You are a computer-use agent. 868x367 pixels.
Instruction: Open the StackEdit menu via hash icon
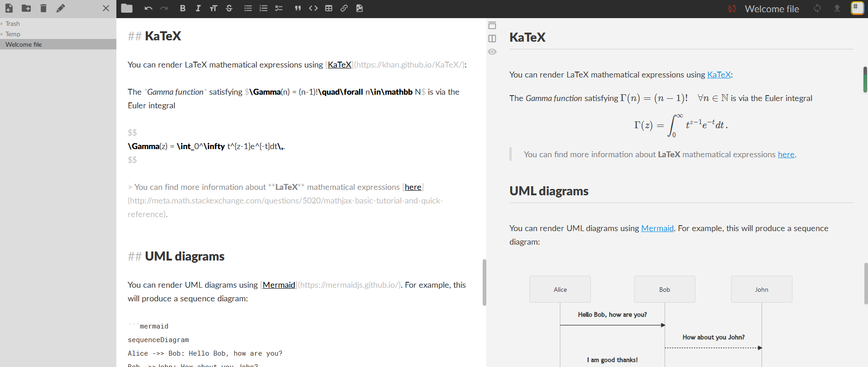coord(857,8)
